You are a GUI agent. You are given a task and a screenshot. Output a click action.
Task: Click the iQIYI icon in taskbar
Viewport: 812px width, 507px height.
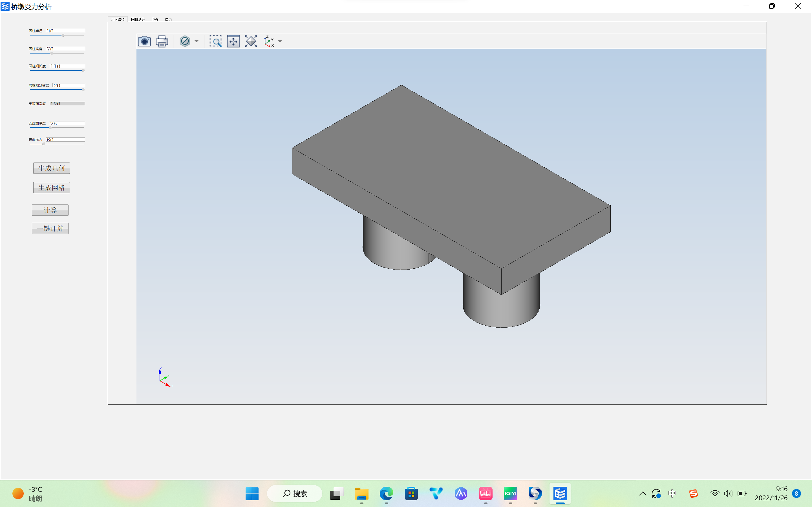pos(510,493)
